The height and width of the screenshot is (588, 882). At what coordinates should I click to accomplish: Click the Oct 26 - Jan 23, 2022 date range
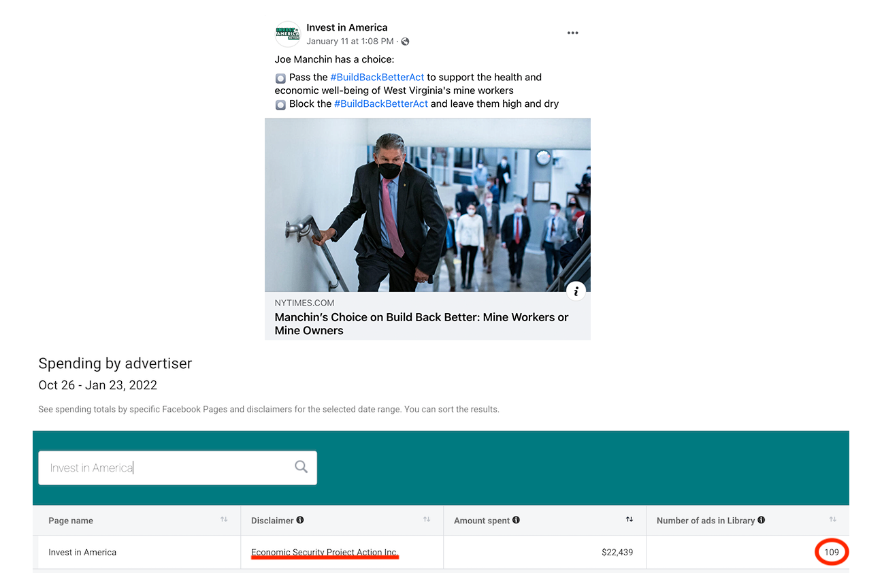pos(98,385)
